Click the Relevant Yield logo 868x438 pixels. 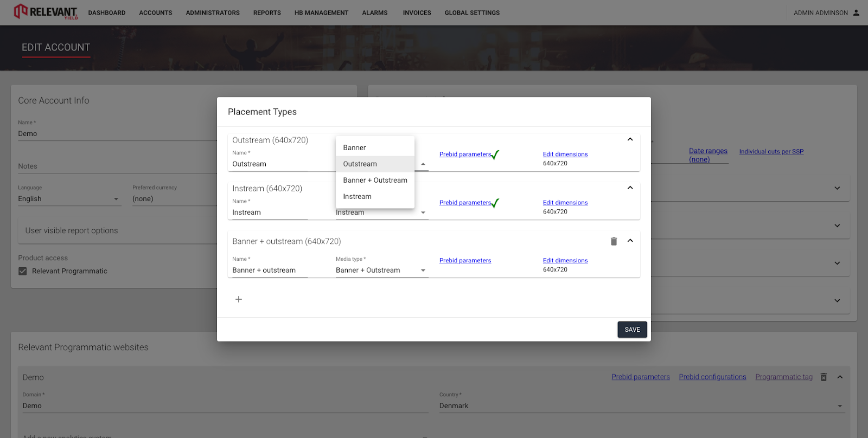click(x=46, y=12)
